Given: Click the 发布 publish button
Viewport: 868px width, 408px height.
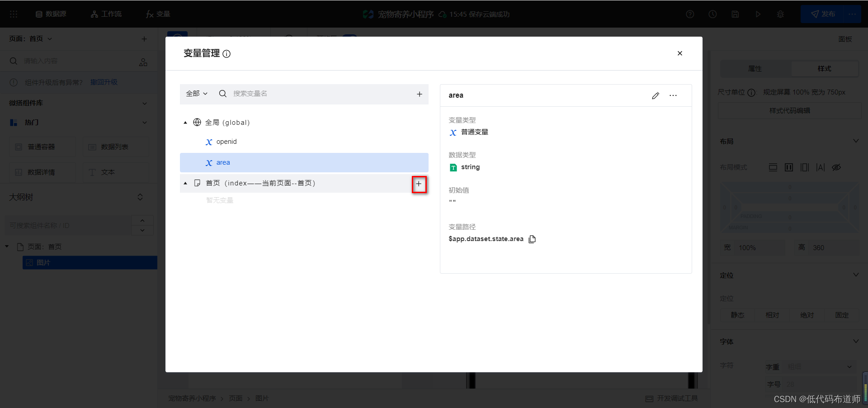Looking at the screenshot, I should [x=822, y=14].
